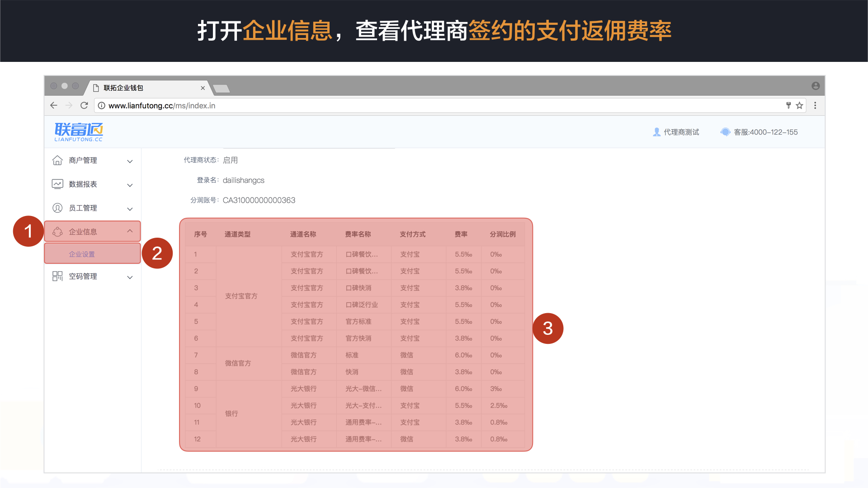The image size is (868, 488).
Task: Click the 代理商测试 account name
Action: coord(681,132)
